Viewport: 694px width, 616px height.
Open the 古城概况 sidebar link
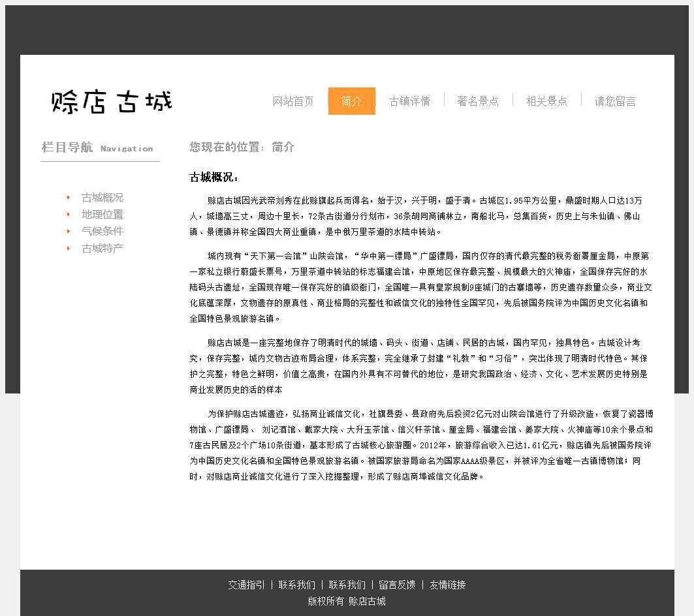[103, 198]
